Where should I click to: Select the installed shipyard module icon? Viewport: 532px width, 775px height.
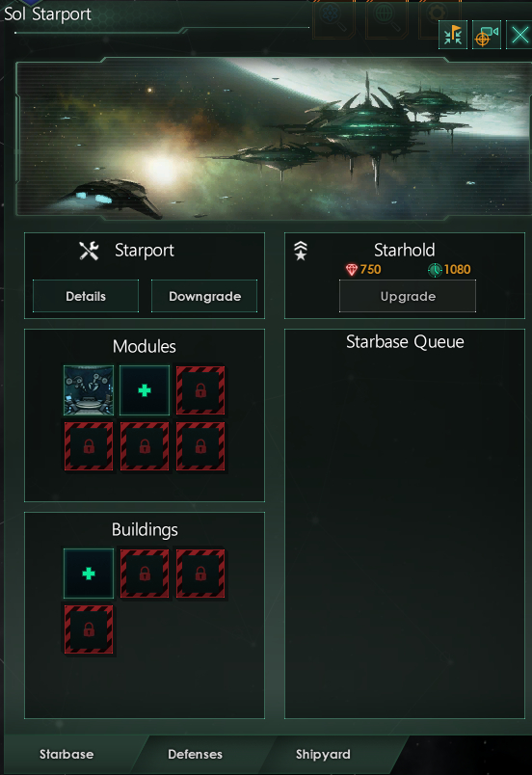click(x=89, y=390)
